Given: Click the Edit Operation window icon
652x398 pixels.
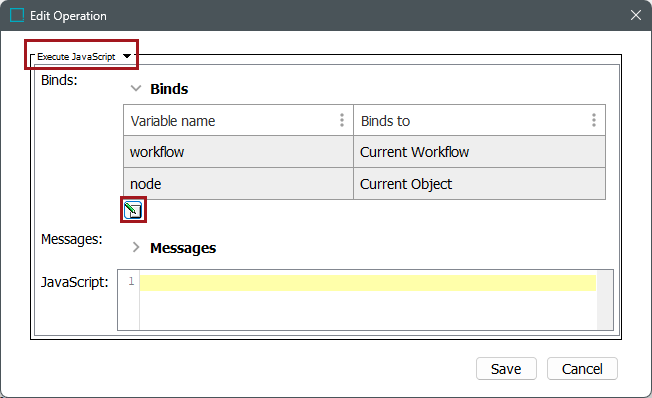Looking at the screenshot, I should pos(17,15).
